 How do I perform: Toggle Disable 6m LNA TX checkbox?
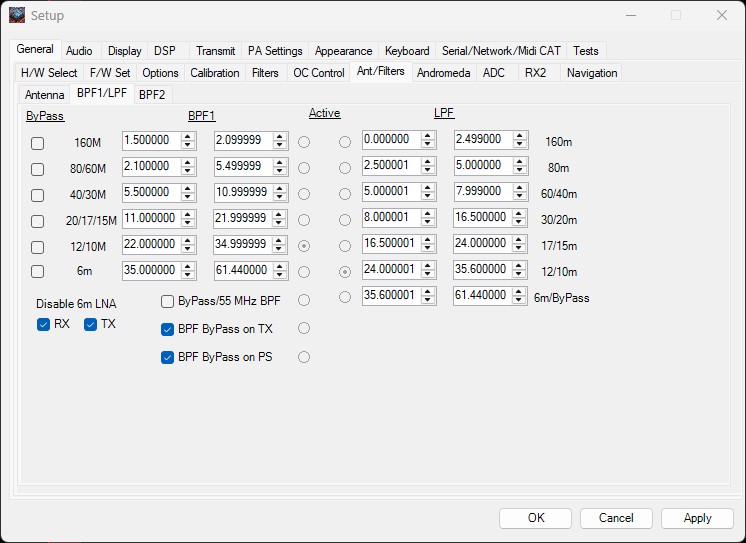pos(91,324)
